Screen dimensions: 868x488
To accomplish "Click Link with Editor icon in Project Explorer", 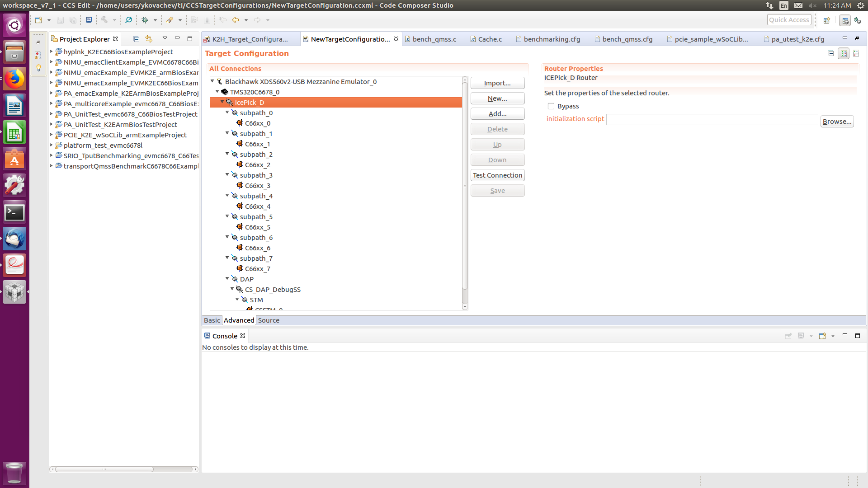I will (x=149, y=39).
